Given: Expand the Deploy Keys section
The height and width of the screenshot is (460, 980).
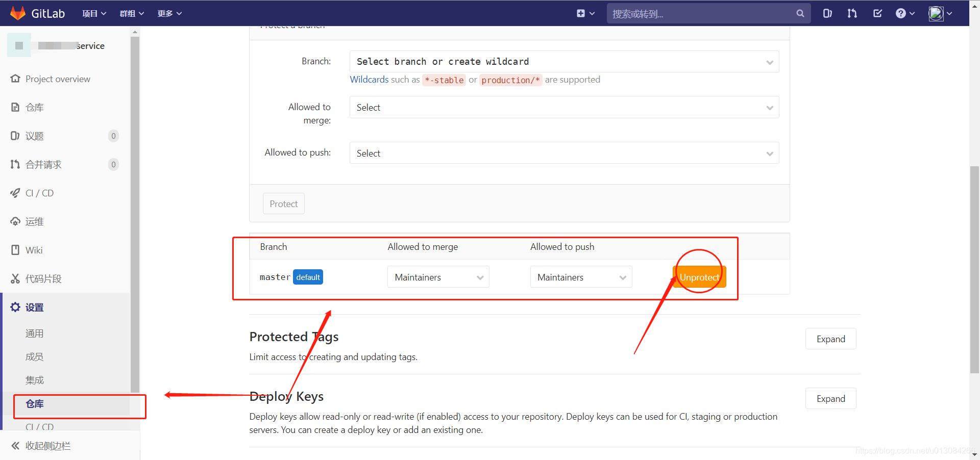Looking at the screenshot, I should coord(830,398).
